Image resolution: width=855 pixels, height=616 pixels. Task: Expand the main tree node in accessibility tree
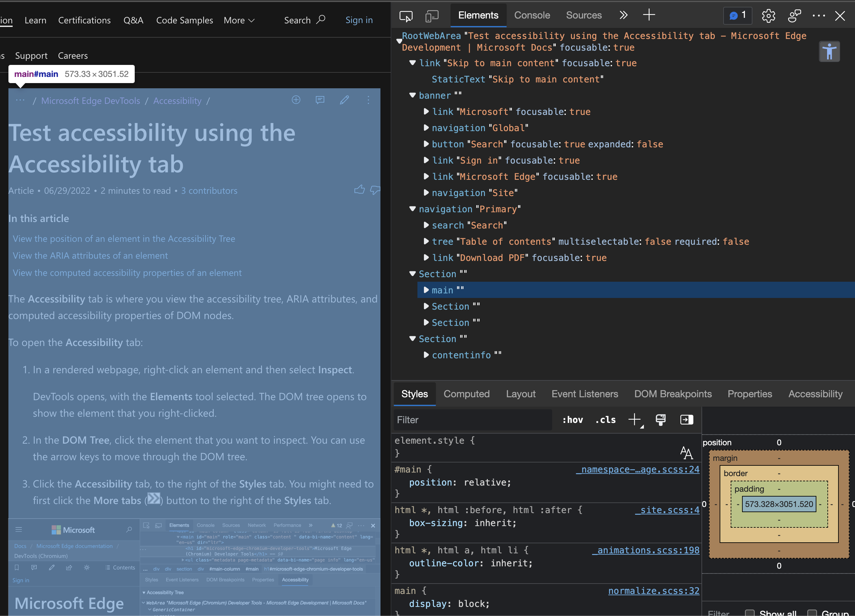[x=425, y=290]
